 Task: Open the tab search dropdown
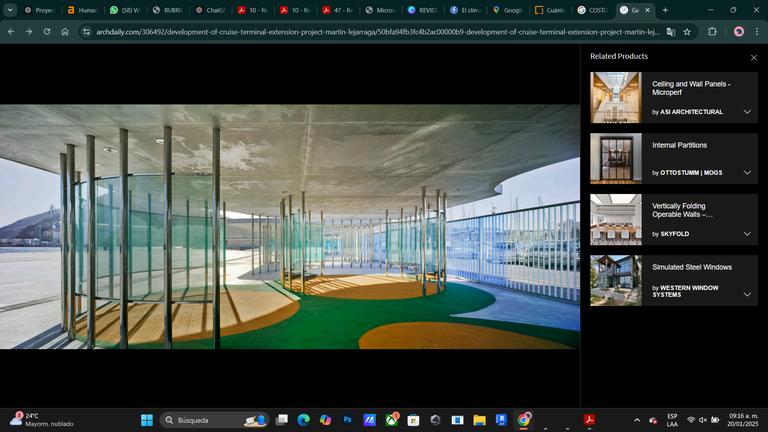point(10,10)
